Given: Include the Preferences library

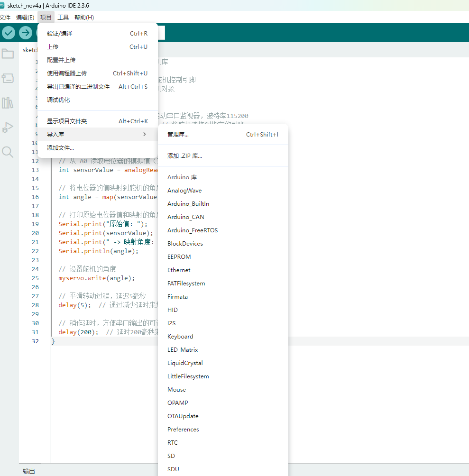Looking at the screenshot, I should 223,430.
